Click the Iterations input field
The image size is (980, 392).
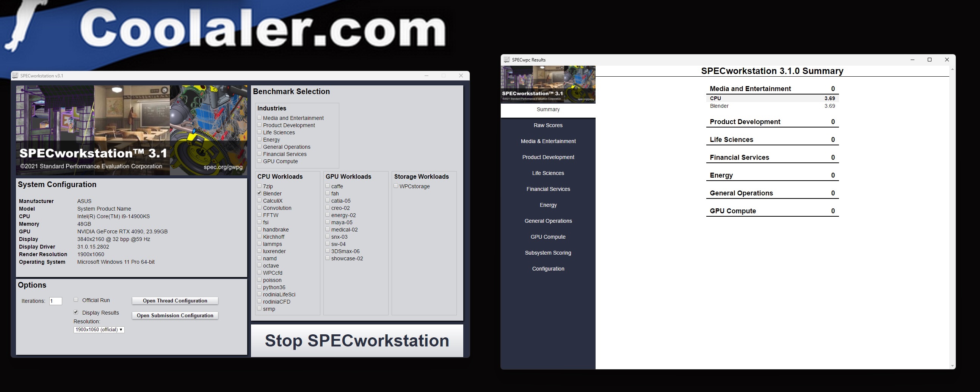[56, 301]
